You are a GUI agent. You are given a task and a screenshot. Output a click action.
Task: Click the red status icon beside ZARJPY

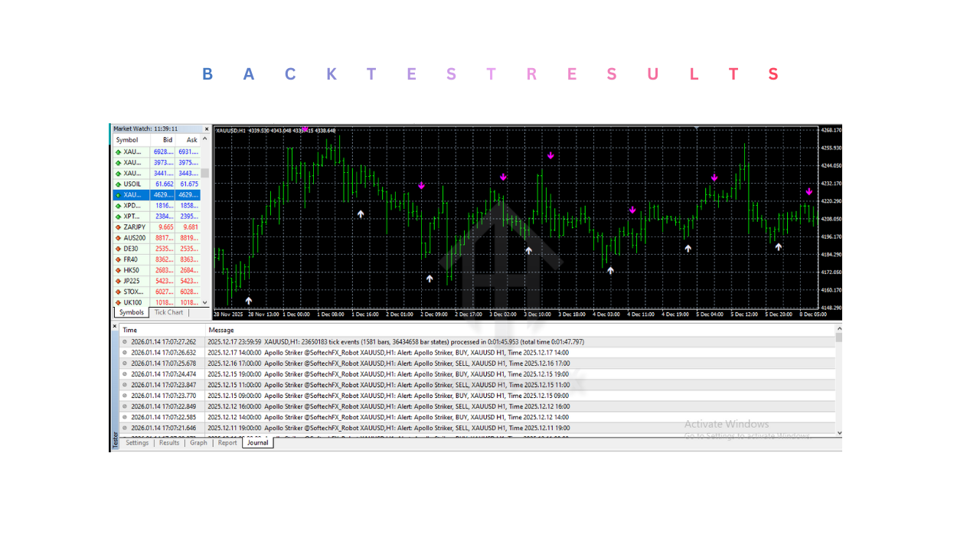click(119, 227)
